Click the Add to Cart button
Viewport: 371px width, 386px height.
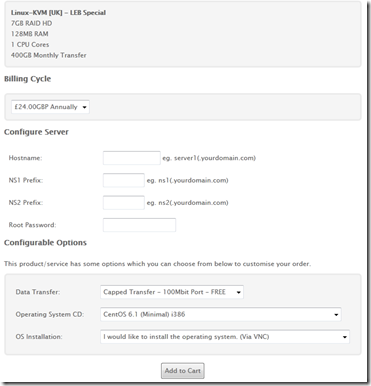[183, 371]
